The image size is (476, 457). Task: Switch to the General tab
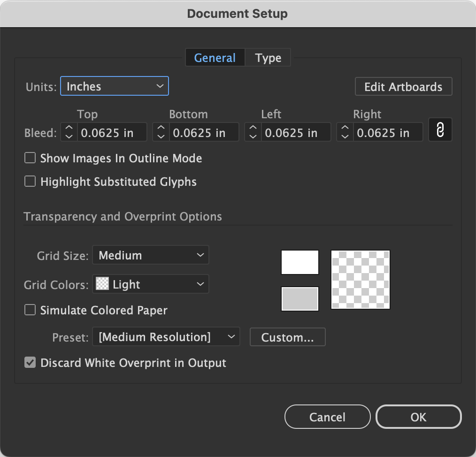pos(215,57)
